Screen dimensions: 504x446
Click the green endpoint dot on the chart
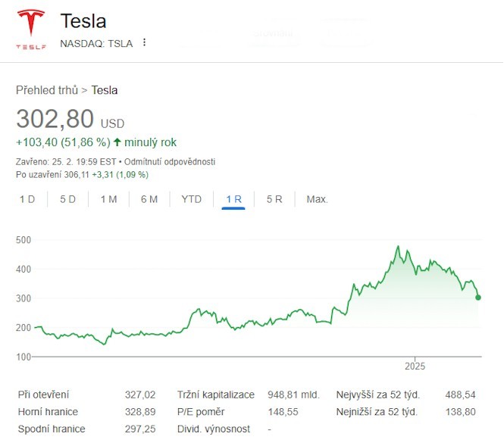tap(477, 298)
